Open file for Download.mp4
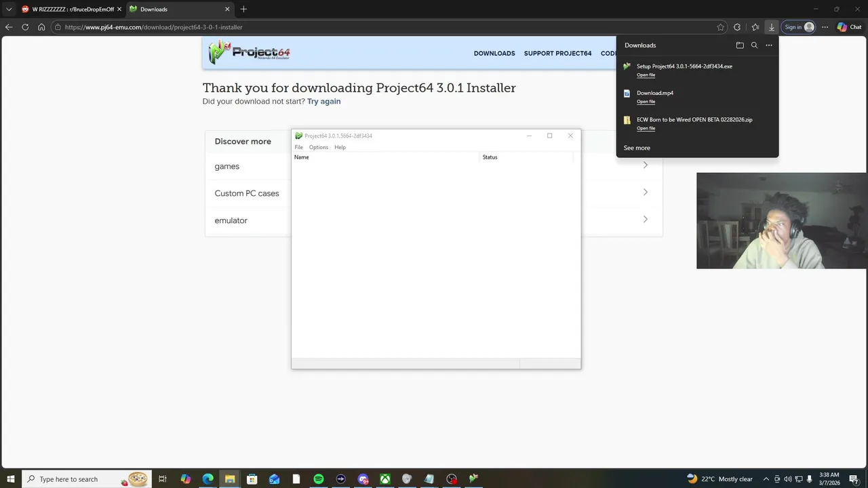 coord(646,102)
